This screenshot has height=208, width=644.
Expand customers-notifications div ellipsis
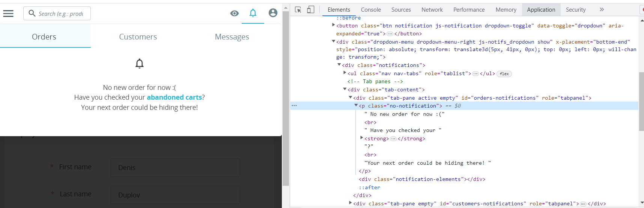click(583, 204)
